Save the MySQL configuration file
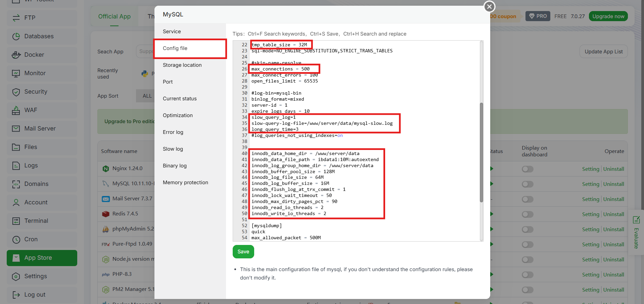 click(x=243, y=252)
